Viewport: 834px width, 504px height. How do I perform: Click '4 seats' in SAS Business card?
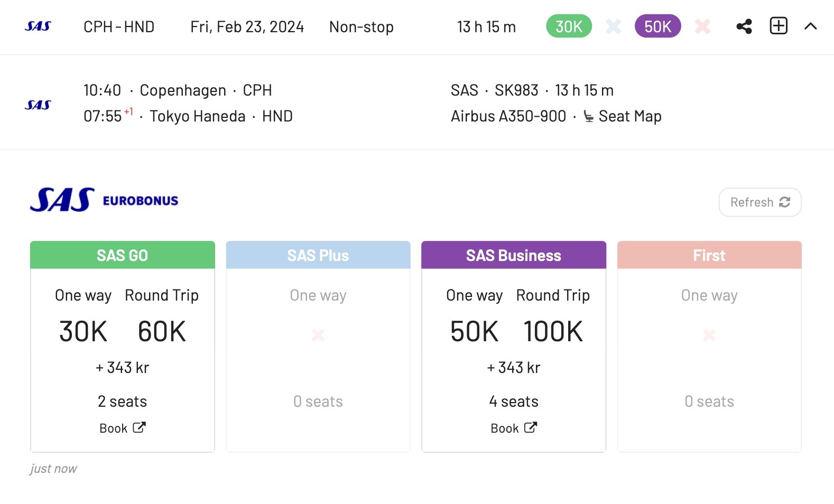point(514,402)
